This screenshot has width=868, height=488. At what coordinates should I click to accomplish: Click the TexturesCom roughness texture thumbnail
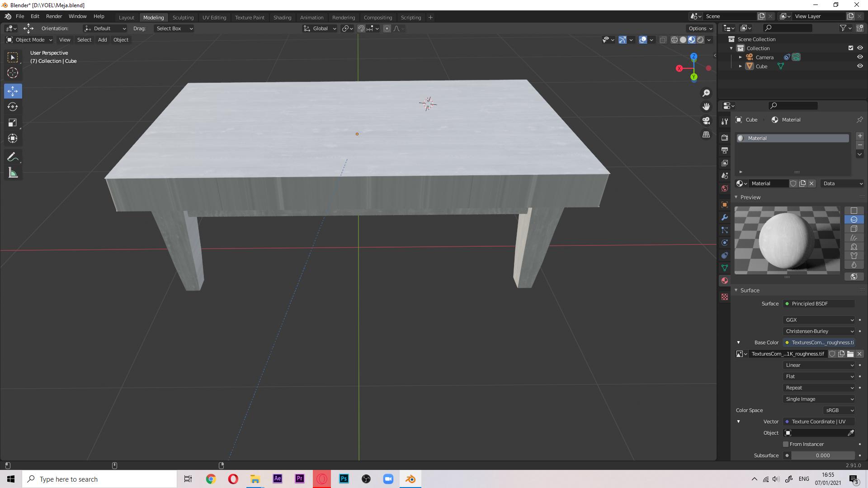coord(739,353)
